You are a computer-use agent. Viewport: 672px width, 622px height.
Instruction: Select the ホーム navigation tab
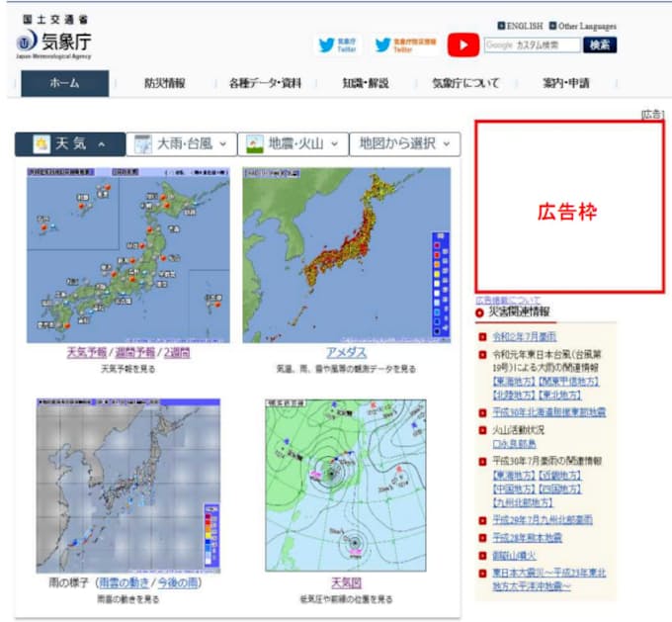(65, 83)
